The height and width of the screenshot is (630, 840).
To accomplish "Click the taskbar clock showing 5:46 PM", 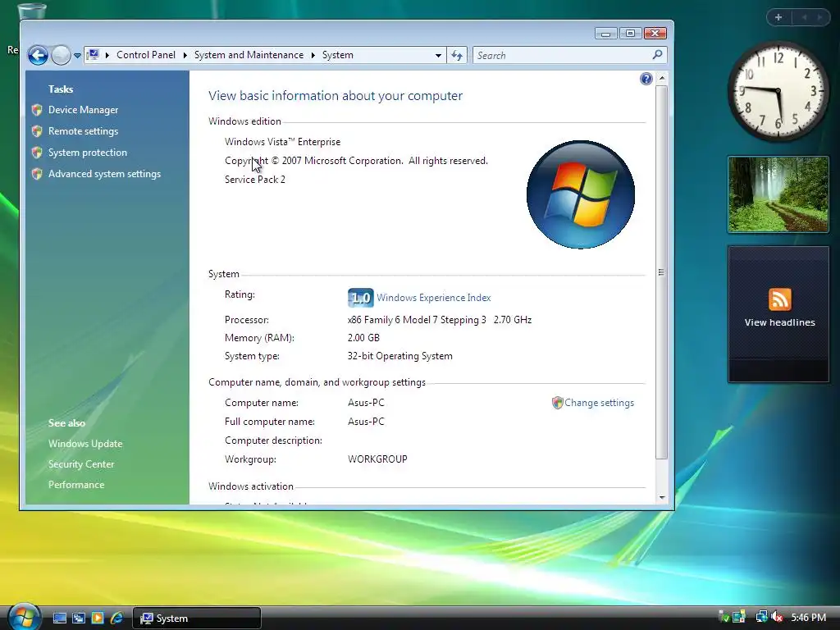I will point(808,618).
